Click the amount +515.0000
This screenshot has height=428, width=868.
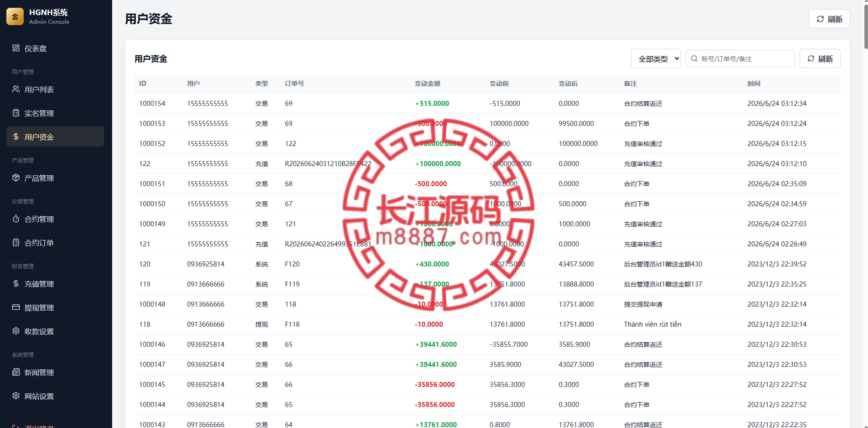[x=432, y=104]
